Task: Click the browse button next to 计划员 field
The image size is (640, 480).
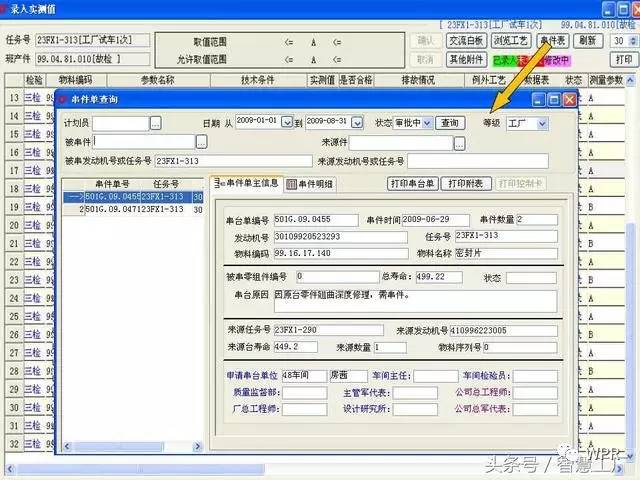Action: click(155, 123)
